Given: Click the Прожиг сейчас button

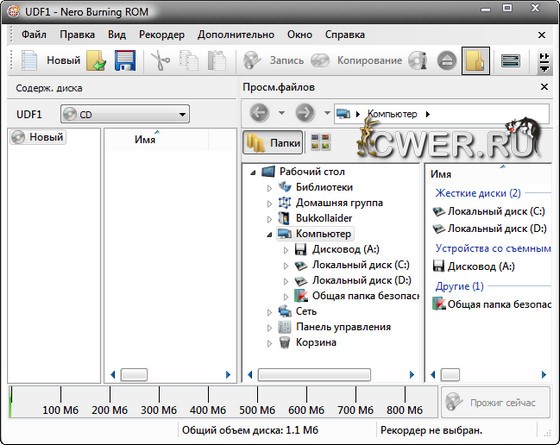Looking at the screenshot, I should click(x=496, y=402).
